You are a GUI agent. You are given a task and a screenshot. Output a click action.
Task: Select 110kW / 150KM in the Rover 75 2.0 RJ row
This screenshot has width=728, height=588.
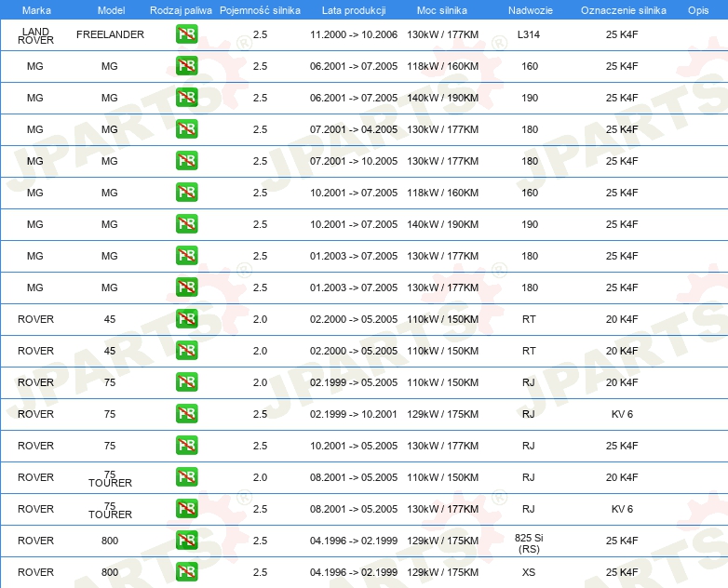442,382
